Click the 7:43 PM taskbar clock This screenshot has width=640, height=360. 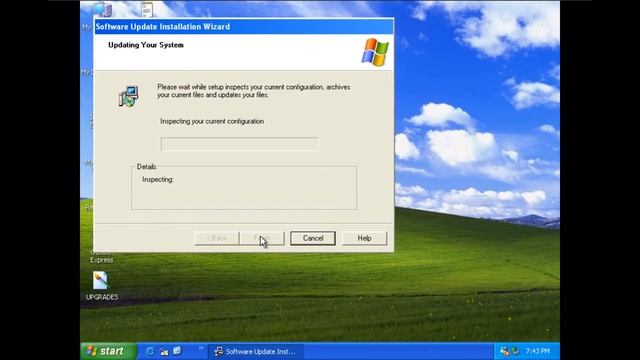coord(538,351)
